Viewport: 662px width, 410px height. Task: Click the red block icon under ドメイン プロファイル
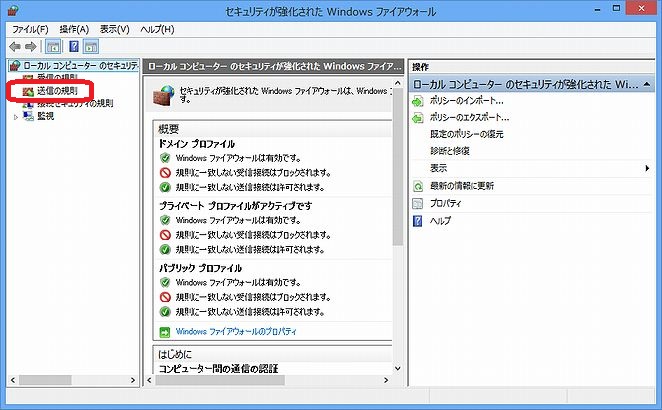click(x=165, y=173)
